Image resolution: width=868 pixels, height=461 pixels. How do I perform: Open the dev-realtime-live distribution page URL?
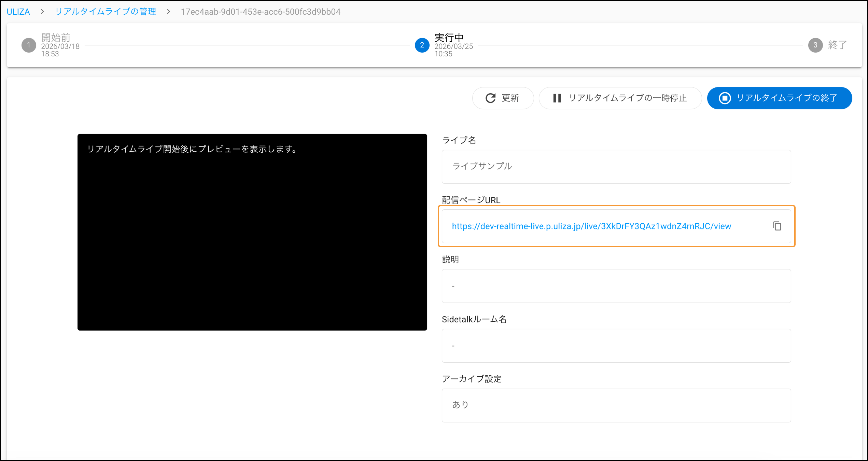pyautogui.click(x=591, y=226)
